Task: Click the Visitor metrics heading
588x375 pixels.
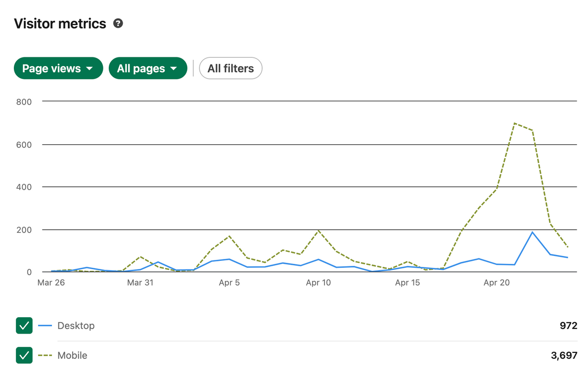Action: tap(60, 24)
